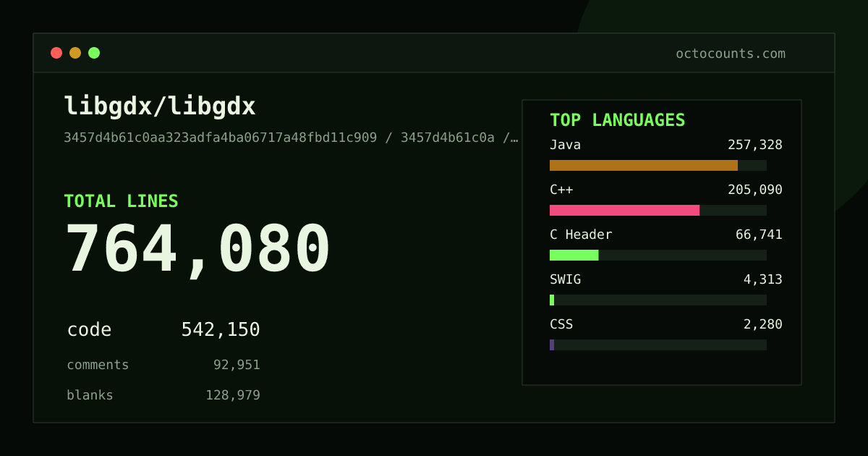The image size is (868, 456).
Task: Click the comments row label
Action: point(98,365)
